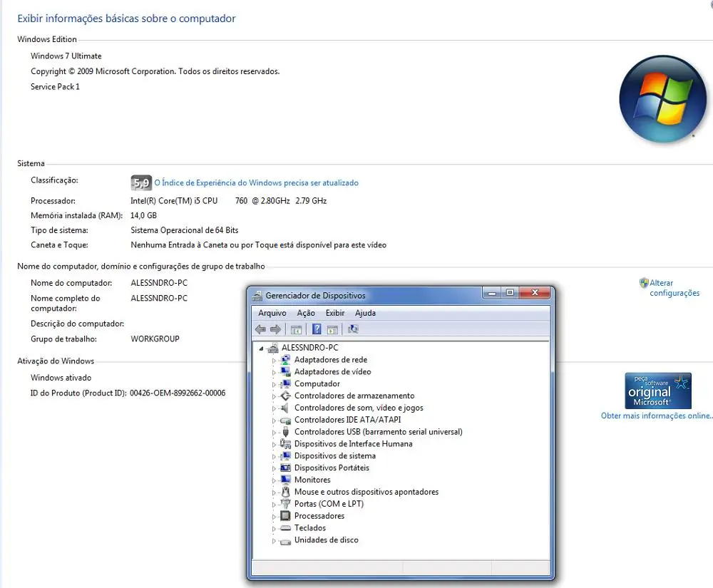Expand the Controladores USB node arrow
Screen dimensions: 713x588
pos(274,433)
